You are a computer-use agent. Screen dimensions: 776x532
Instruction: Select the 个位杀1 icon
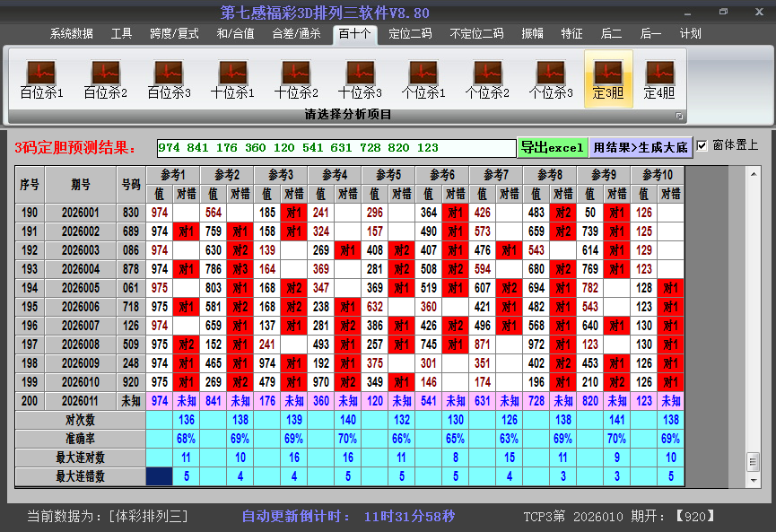pyautogui.click(x=423, y=76)
